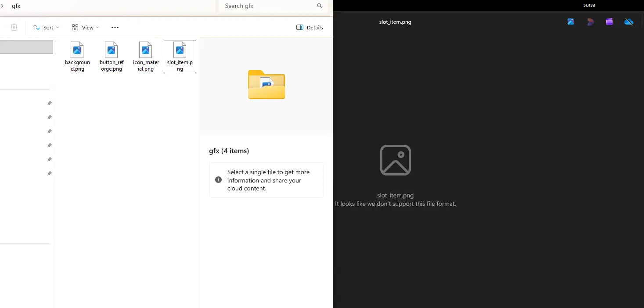644x308 pixels.
Task: Click inside the Search gfx field
Action: 268,6
